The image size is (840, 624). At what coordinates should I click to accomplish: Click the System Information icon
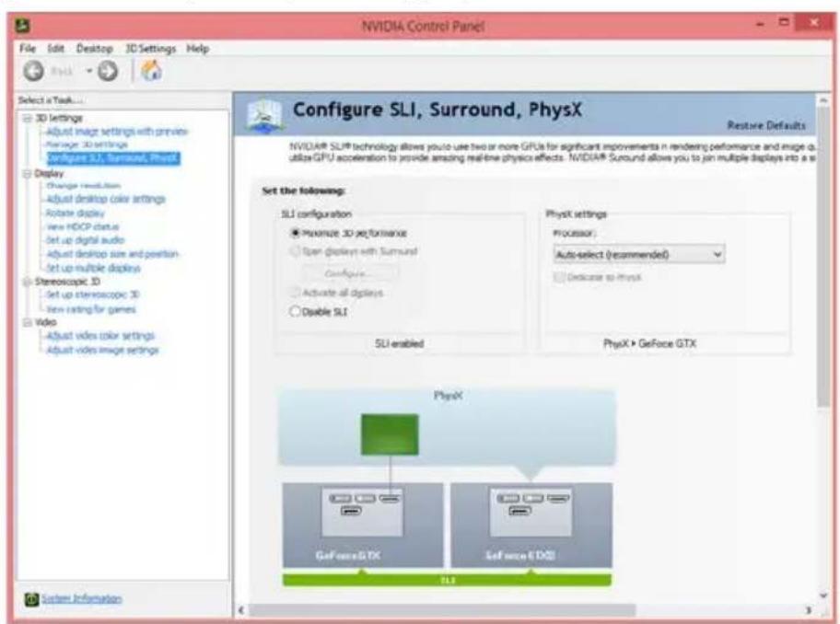31,599
